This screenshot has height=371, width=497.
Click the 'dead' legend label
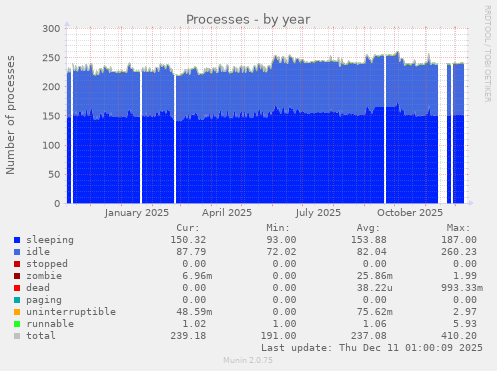click(x=38, y=288)
